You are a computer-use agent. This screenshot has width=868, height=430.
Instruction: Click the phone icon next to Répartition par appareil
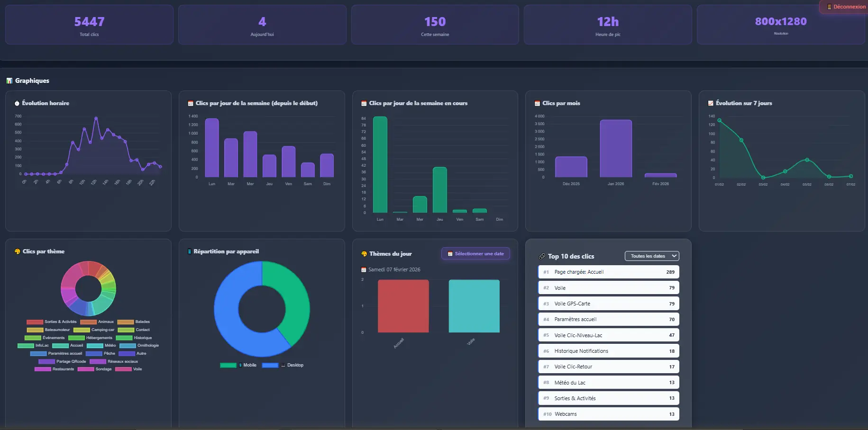point(190,251)
